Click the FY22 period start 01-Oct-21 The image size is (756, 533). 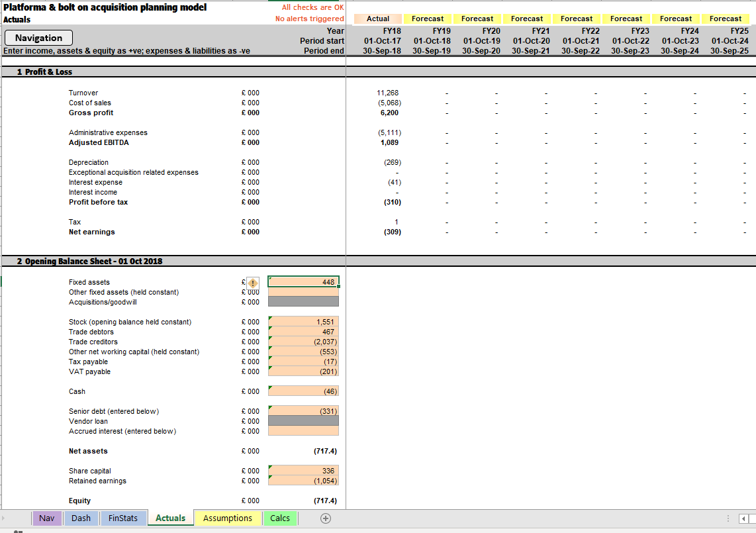(581, 41)
